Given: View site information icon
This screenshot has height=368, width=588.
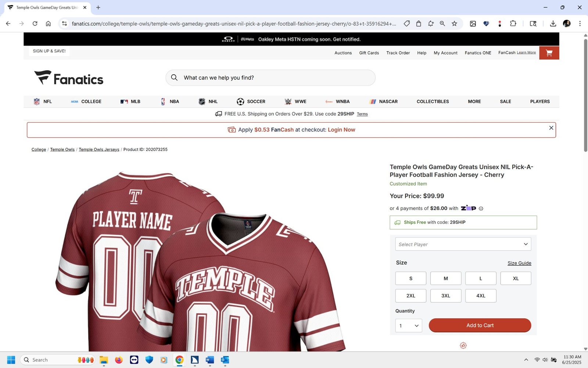Looking at the screenshot, I should click(x=64, y=24).
